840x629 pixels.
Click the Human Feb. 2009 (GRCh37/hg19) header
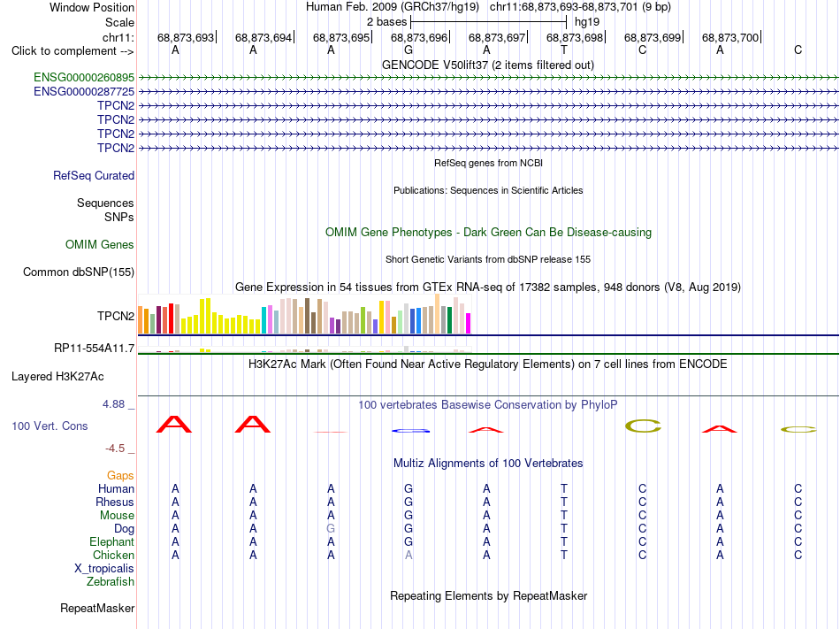pyautogui.click(x=392, y=7)
